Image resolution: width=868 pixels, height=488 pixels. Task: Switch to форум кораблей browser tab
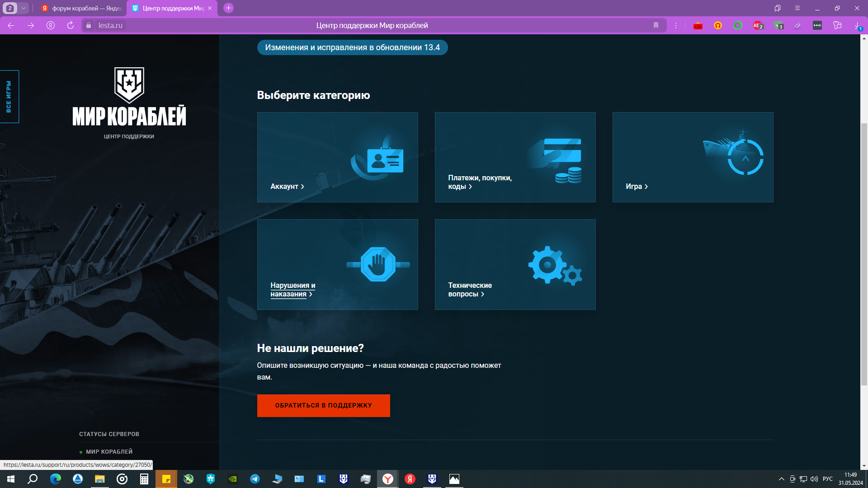82,8
